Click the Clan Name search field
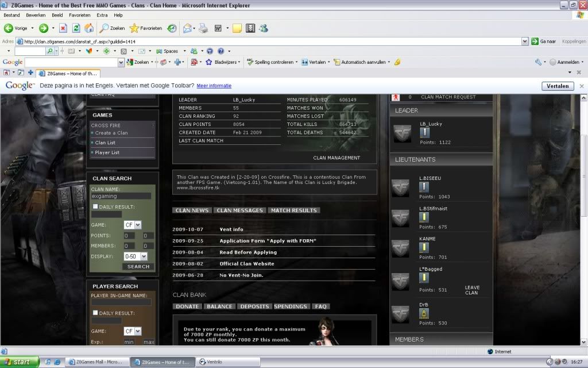Image resolution: width=588 pixels, height=368 pixels. [x=121, y=196]
